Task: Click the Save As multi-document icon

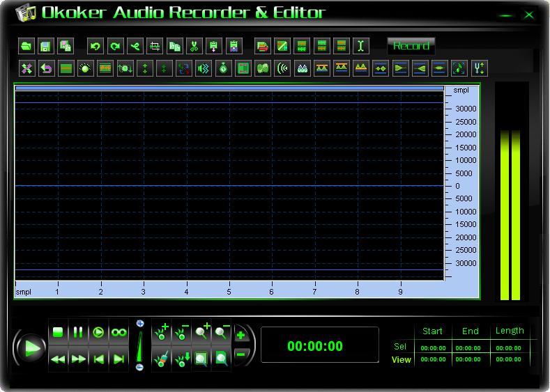Action: (66, 46)
